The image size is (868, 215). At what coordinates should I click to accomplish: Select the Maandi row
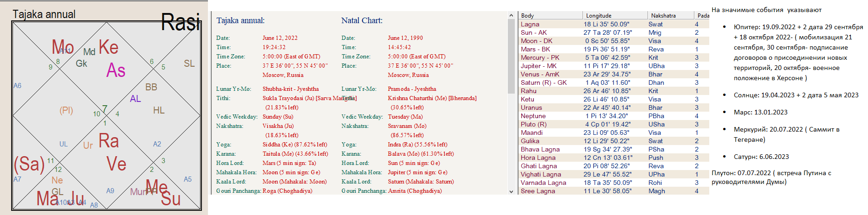click(x=614, y=133)
